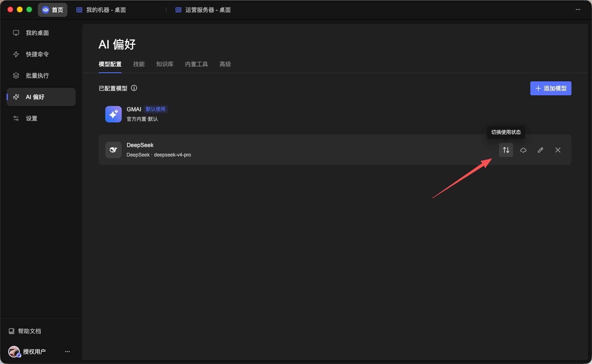Open 设置 in the sidebar

(41, 118)
